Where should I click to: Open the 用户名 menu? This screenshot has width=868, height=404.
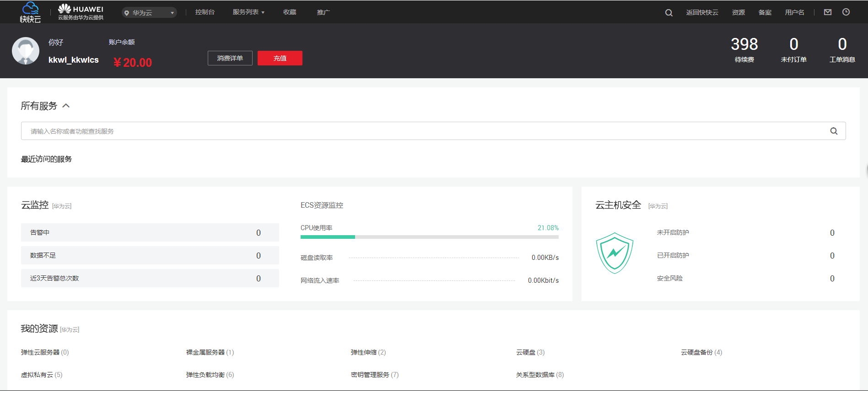click(x=794, y=12)
